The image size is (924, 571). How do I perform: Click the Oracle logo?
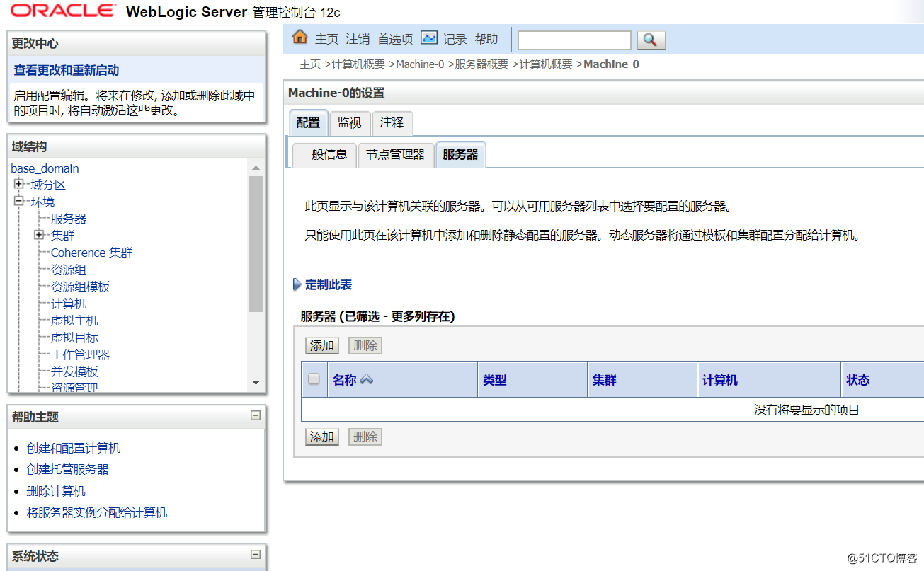[63, 11]
